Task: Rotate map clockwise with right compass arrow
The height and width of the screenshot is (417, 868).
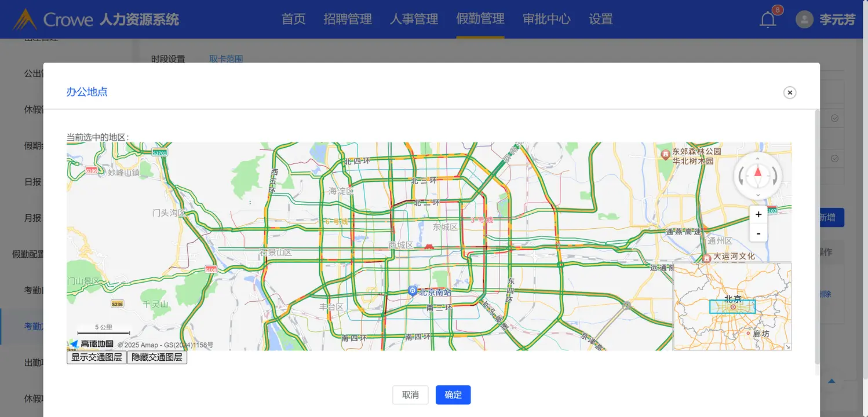Action: (x=775, y=177)
